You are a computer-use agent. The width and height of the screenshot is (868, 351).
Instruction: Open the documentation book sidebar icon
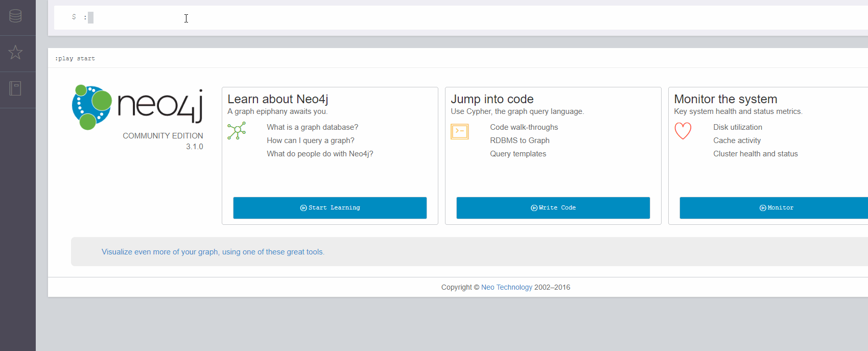pos(15,88)
